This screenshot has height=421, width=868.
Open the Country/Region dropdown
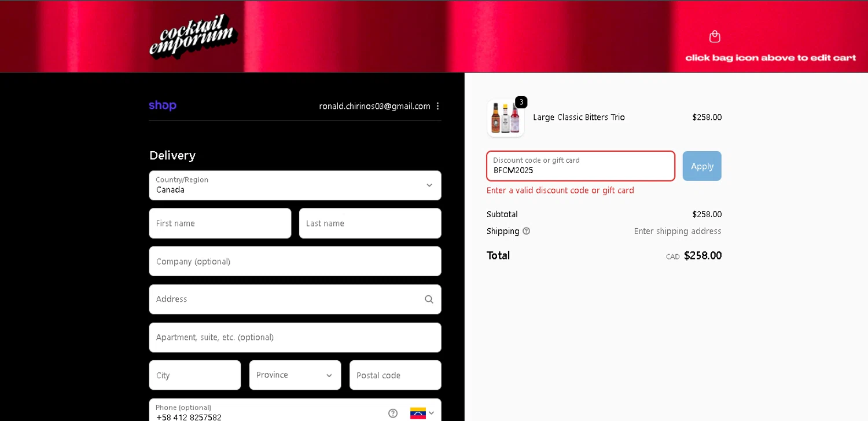pyautogui.click(x=295, y=185)
